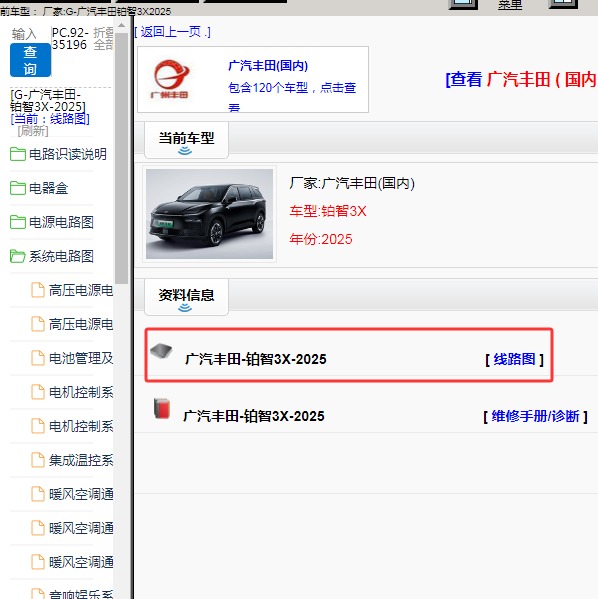The width and height of the screenshot is (598, 599).
Task: Click the 输入 label above 查询
Action: pos(24,34)
